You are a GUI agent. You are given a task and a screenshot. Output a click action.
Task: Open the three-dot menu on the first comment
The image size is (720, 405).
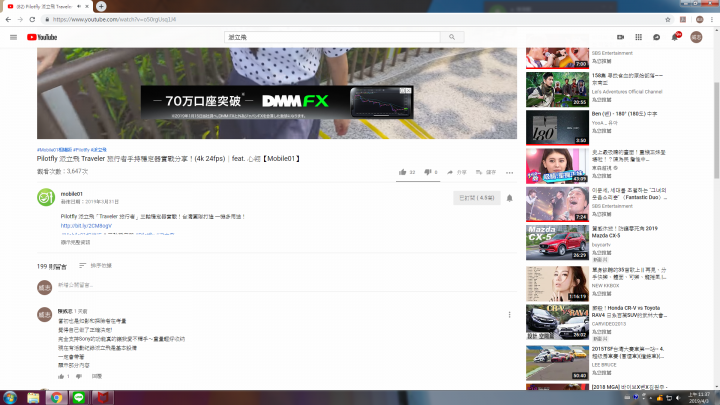[x=509, y=315]
